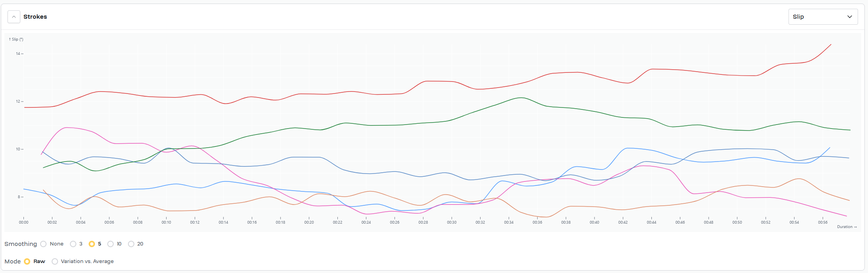Screen dimensions: 868x273
Task: Collapse the Strokes panel with the chevron
Action: click(14, 17)
